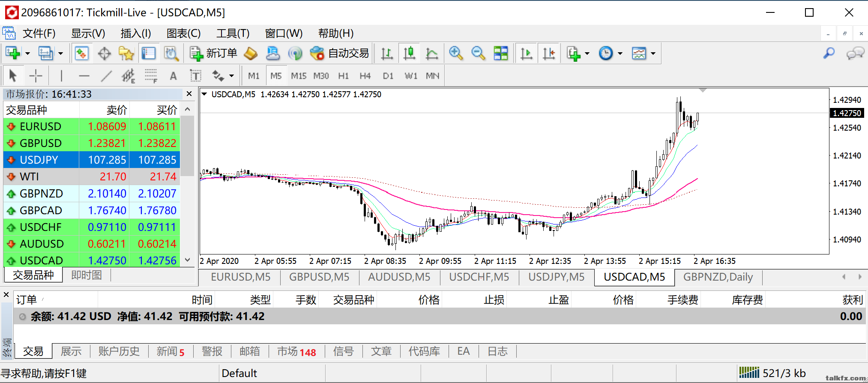Select the text A tool
868x383 pixels.
[x=173, y=76]
